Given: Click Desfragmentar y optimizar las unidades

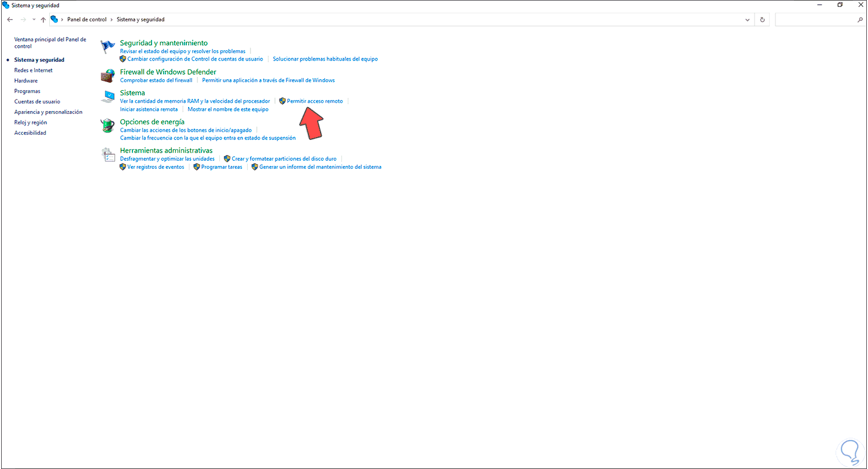Looking at the screenshot, I should tap(167, 158).
